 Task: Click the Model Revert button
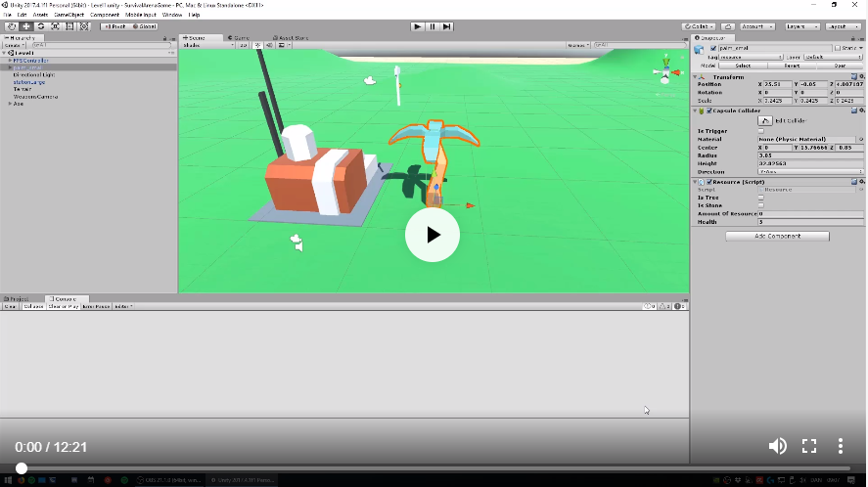(x=792, y=66)
